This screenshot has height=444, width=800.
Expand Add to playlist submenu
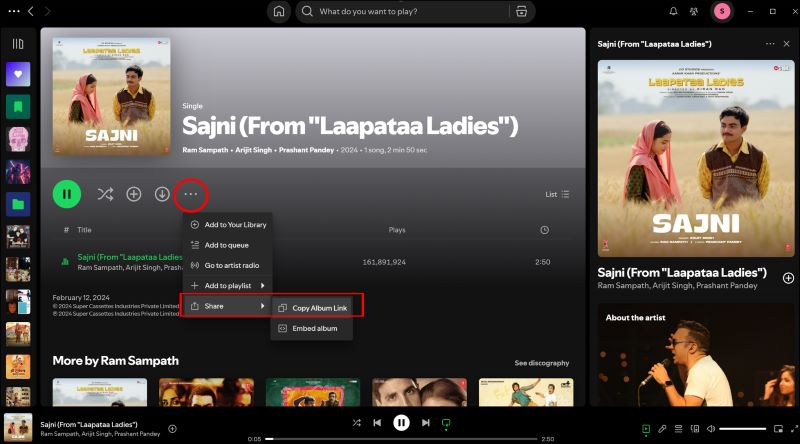(x=228, y=286)
